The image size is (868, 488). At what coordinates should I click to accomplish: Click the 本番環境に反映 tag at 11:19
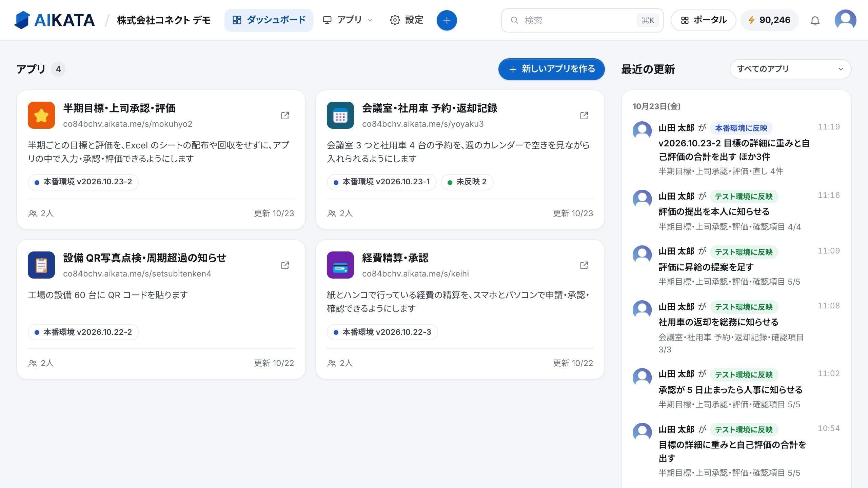point(741,128)
